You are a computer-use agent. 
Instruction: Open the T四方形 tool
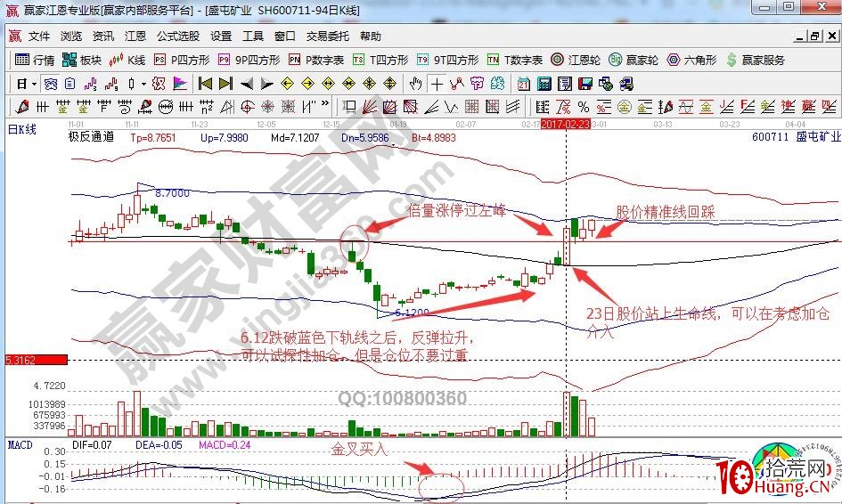380,60
